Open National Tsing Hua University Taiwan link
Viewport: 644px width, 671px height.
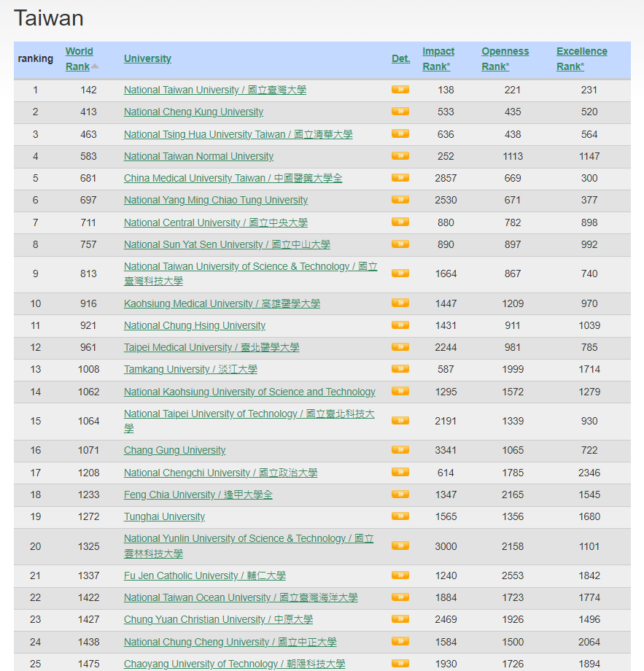tap(238, 134)
